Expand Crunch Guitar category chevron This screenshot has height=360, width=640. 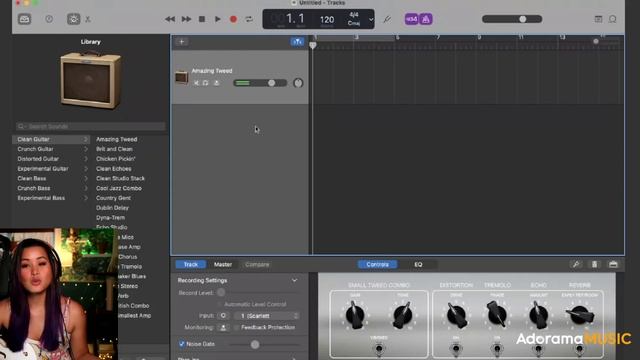[x=86, y=149]
